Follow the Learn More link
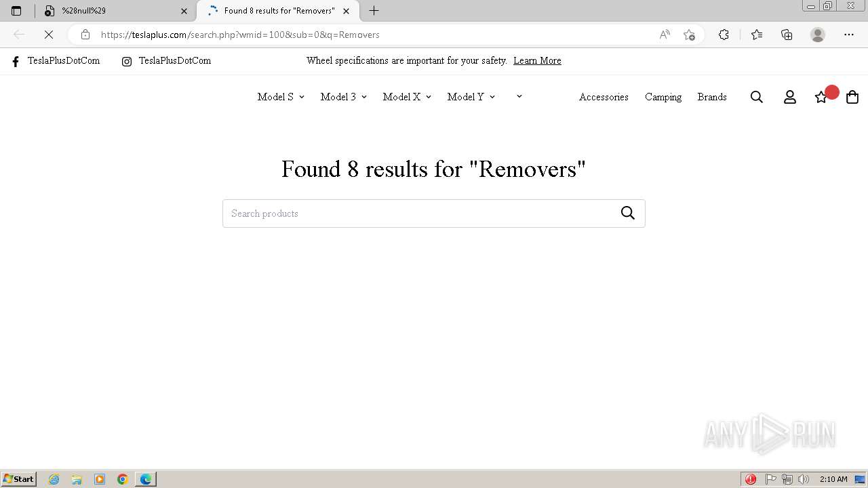Image resolution: width=868 pixels, height=488 pixels. 537,61
